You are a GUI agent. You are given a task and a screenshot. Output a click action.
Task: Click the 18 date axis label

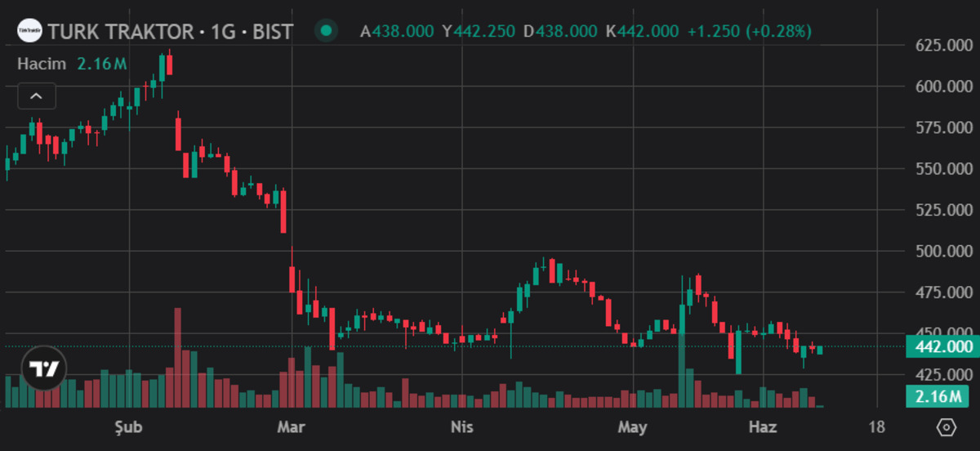[877, 427]
